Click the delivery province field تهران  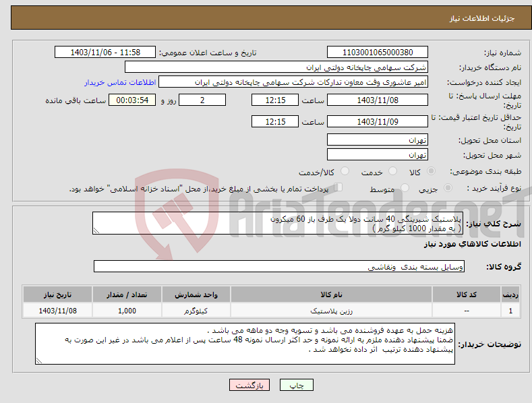tap(378, 139)
